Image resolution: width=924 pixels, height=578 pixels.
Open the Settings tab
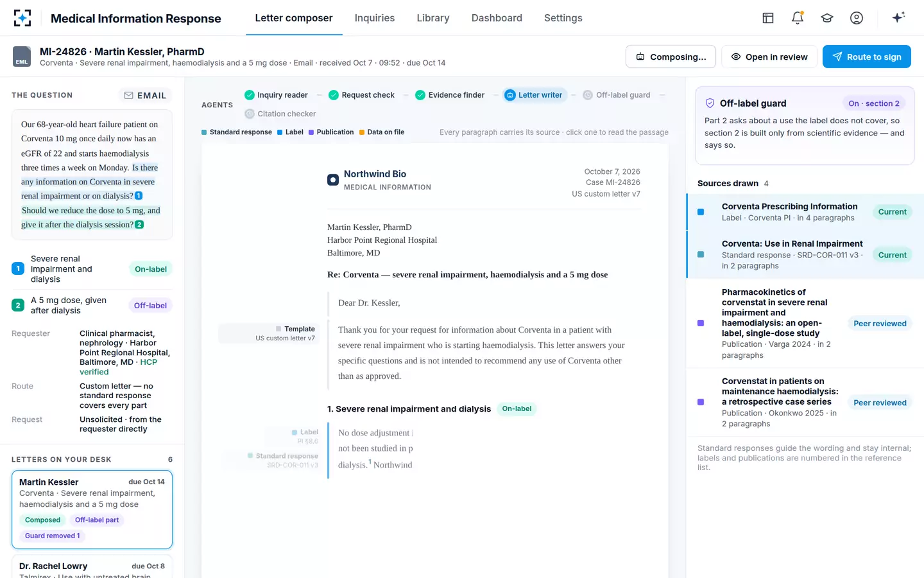563,18
